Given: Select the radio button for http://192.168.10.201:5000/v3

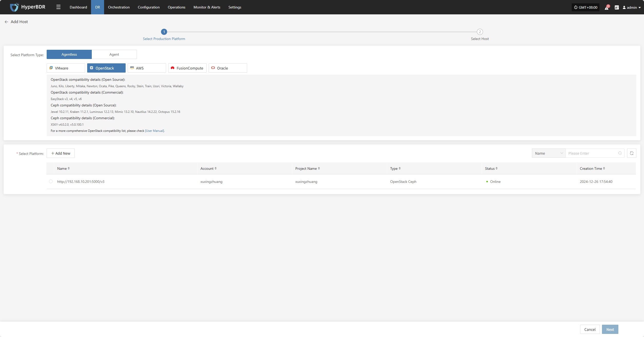Looking at the screenshot, I should click(x=51, y=181).
